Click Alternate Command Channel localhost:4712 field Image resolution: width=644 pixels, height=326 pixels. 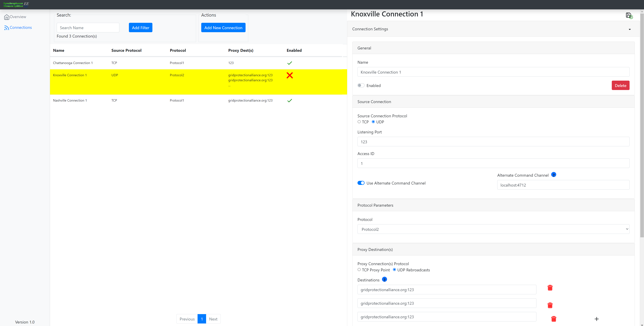point(563,185)
